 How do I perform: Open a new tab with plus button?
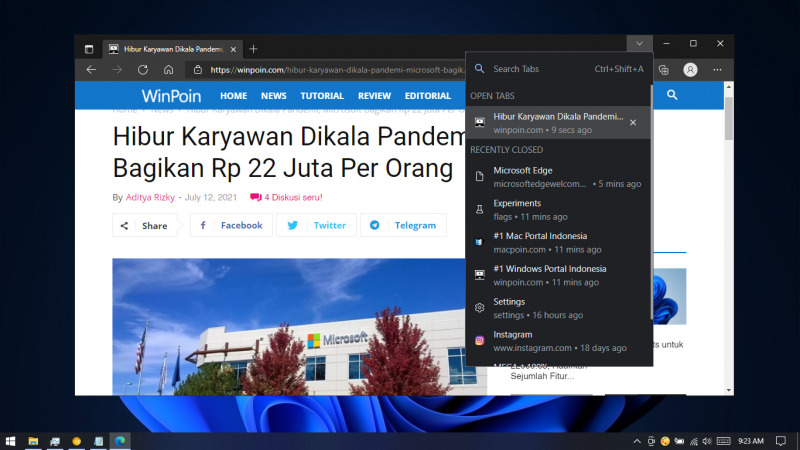tap(253, 49)
